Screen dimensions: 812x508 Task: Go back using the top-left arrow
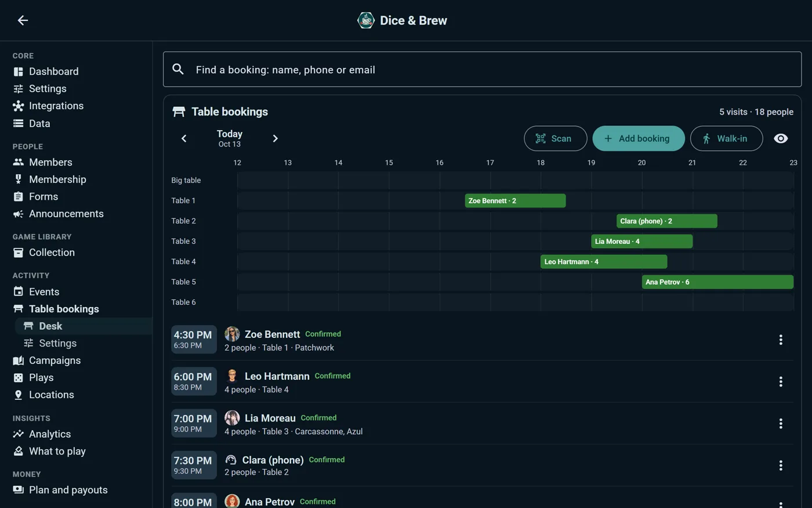click(23, 20)
